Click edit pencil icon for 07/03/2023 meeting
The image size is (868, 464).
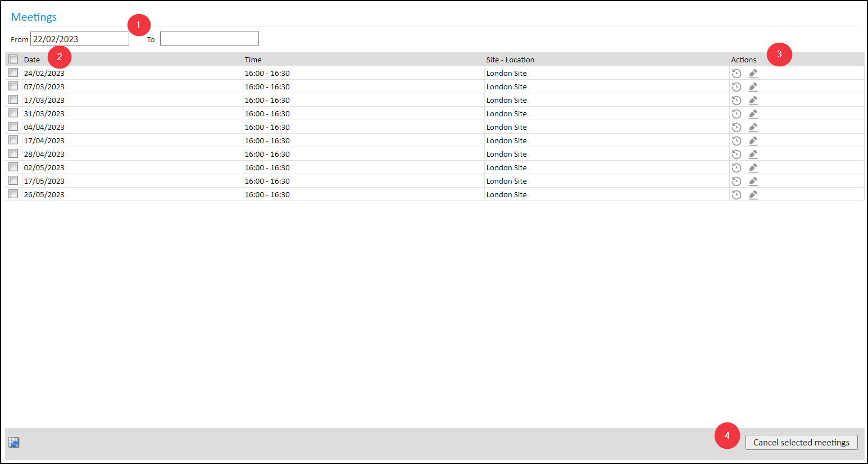pos(753,87)
